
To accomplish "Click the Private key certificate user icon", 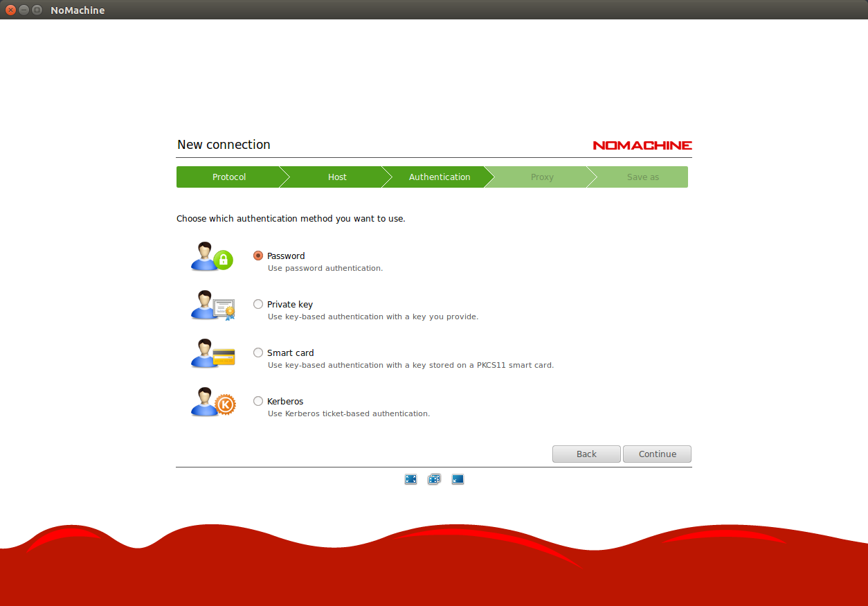I will [x=213, y=305].
